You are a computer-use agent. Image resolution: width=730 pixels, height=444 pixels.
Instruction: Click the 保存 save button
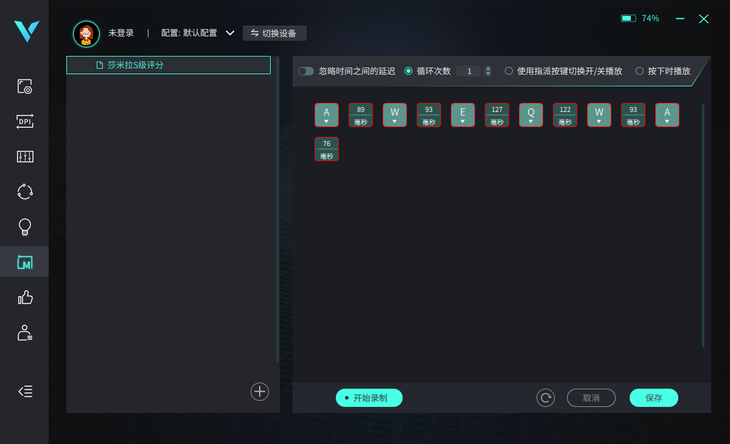point(654,398)
